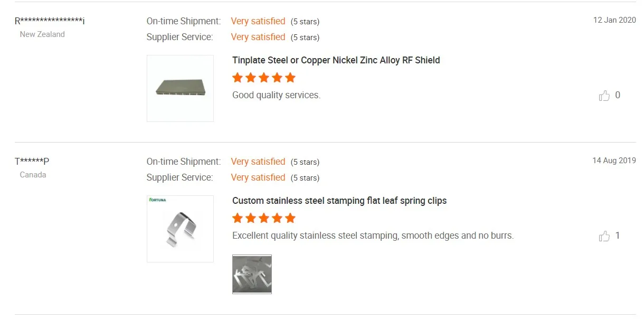Click the Fortuna logo on clip thumbnail
Image resolution: width=644 pixels, height=320 pixels.
point(158,200)
